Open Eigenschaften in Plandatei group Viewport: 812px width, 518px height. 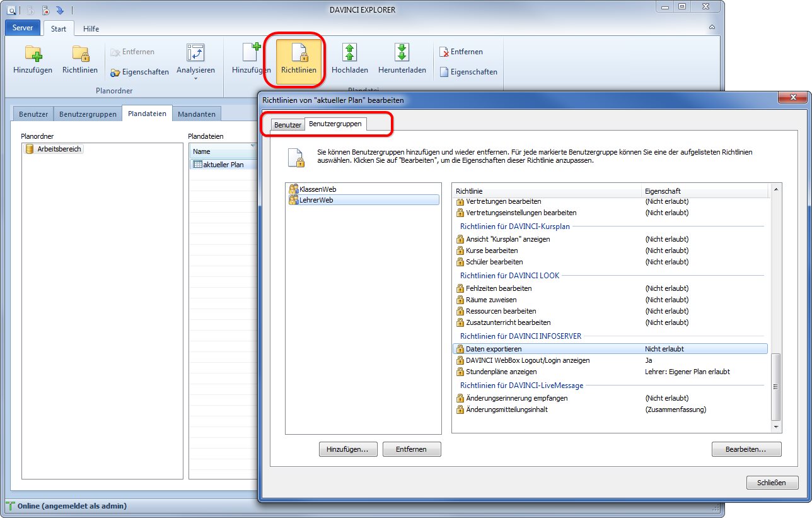[x=468, y=72]
